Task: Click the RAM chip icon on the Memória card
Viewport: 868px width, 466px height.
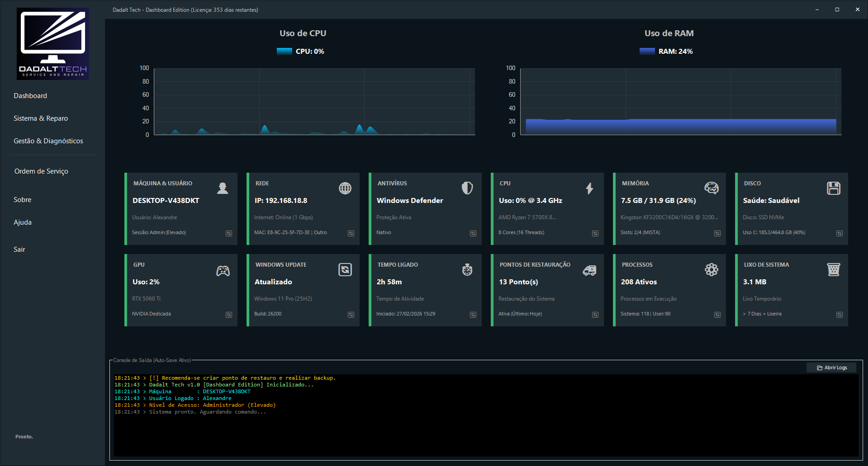Action: click(x=711, y=188)
